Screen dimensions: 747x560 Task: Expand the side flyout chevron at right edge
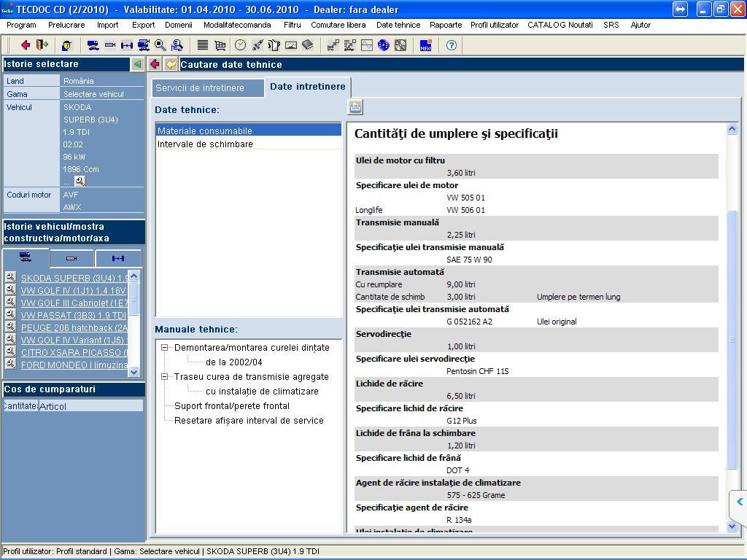tap(739, 502)
